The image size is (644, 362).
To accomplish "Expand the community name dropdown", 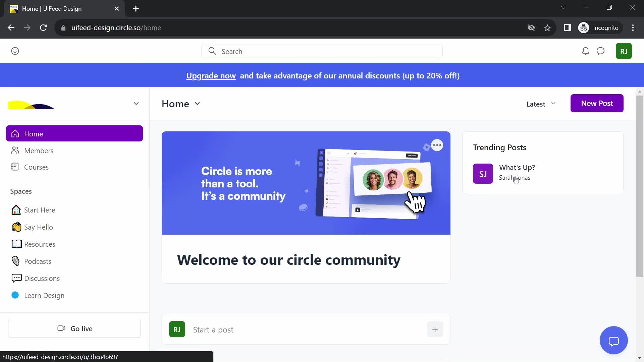I will point(136,104).
